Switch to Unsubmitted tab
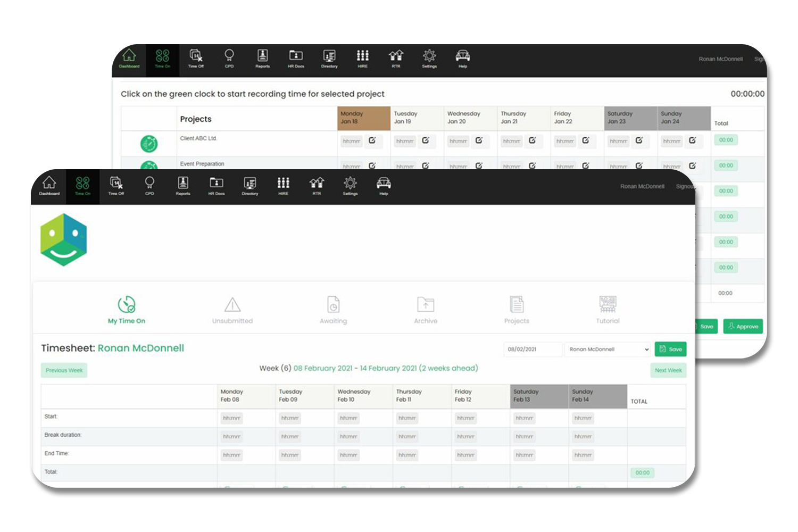 (232, 310)
